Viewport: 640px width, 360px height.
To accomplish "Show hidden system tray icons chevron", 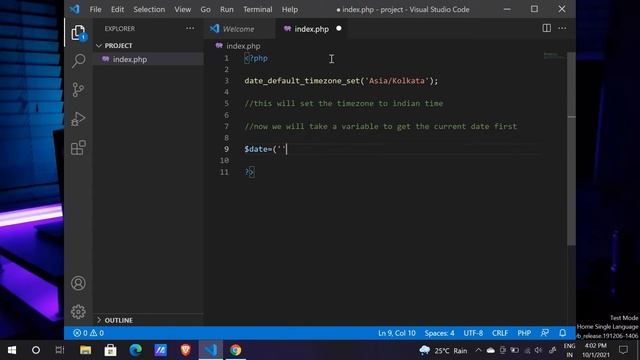I will (478, 350).
